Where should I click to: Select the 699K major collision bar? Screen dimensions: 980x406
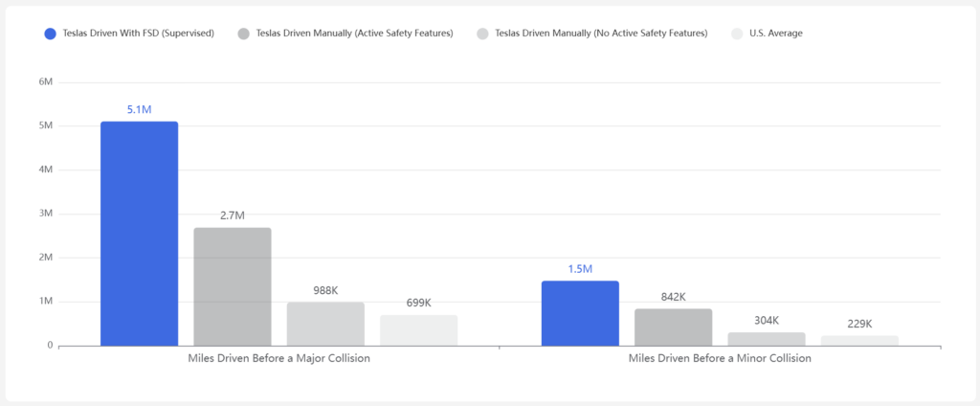pyautogui.click(x=418, y=329)
